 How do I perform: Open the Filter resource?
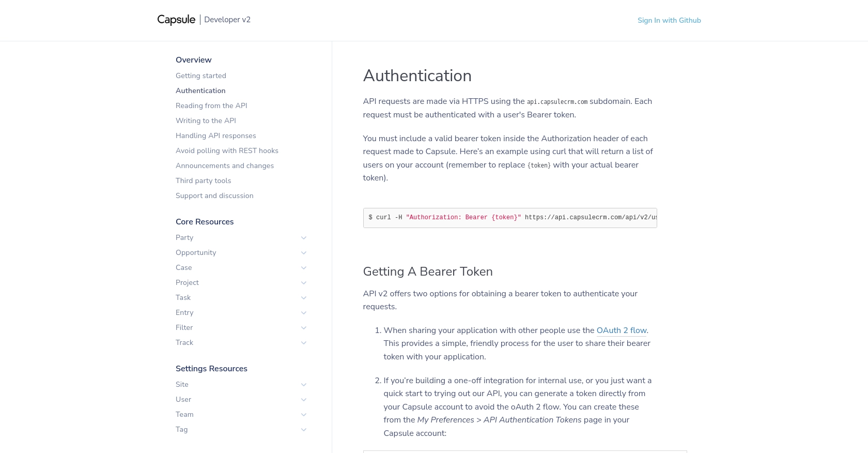[184, 327]
